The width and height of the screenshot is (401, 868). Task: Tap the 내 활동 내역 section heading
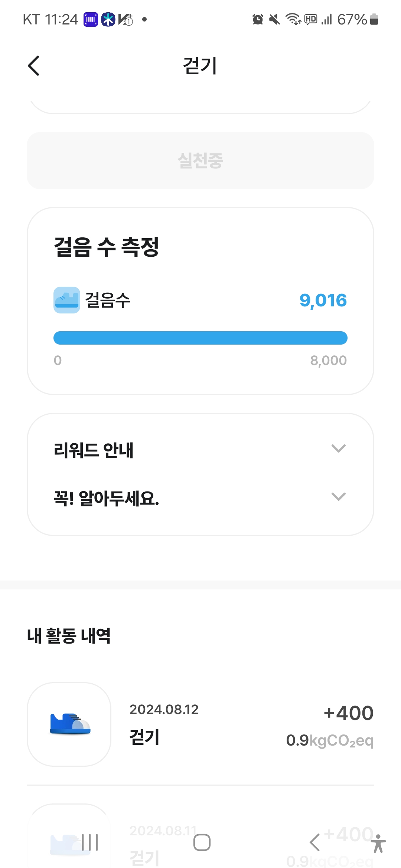click(69, 636)
